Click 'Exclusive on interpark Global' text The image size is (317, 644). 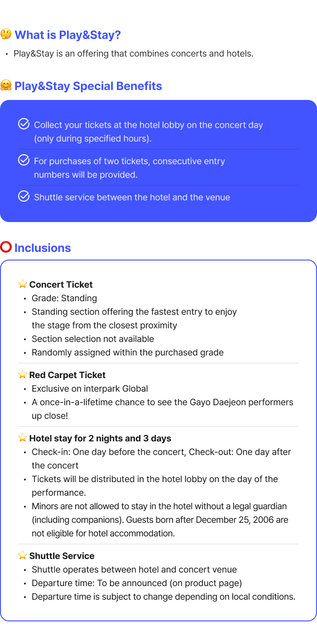pos(90,388)
